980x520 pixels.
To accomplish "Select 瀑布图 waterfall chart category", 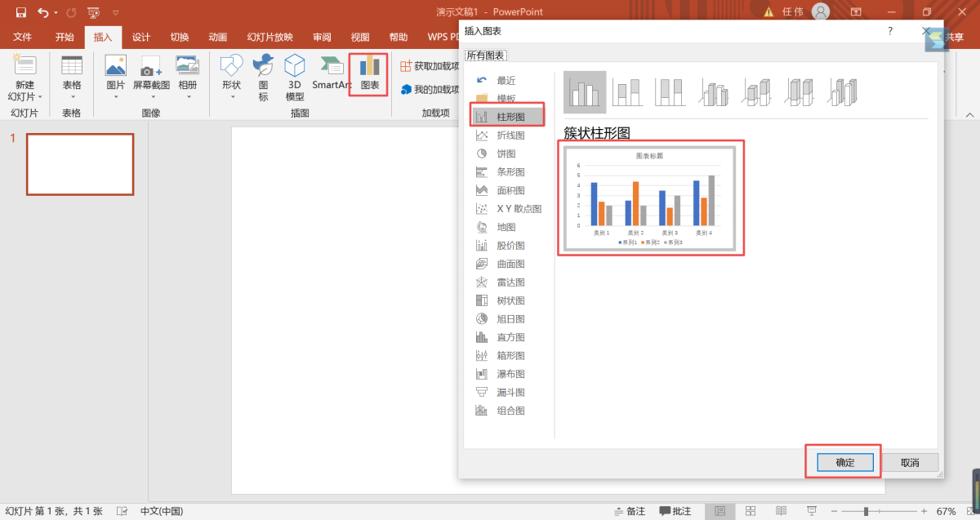I will click(510, 374).
